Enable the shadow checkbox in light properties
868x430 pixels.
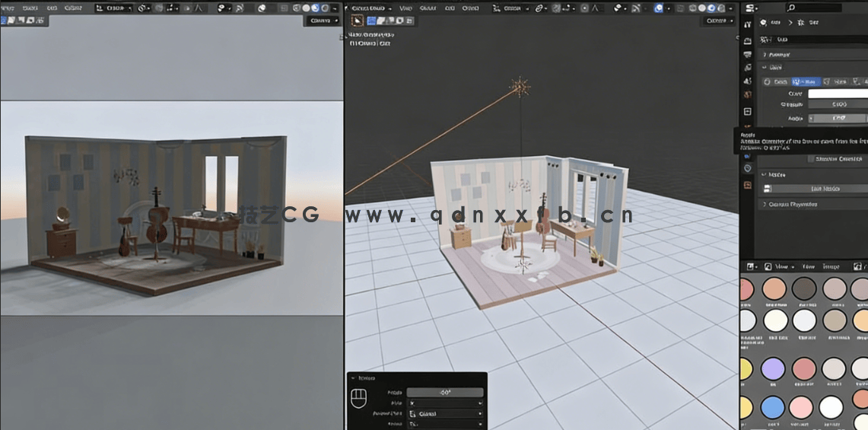(x=811, y=159)
